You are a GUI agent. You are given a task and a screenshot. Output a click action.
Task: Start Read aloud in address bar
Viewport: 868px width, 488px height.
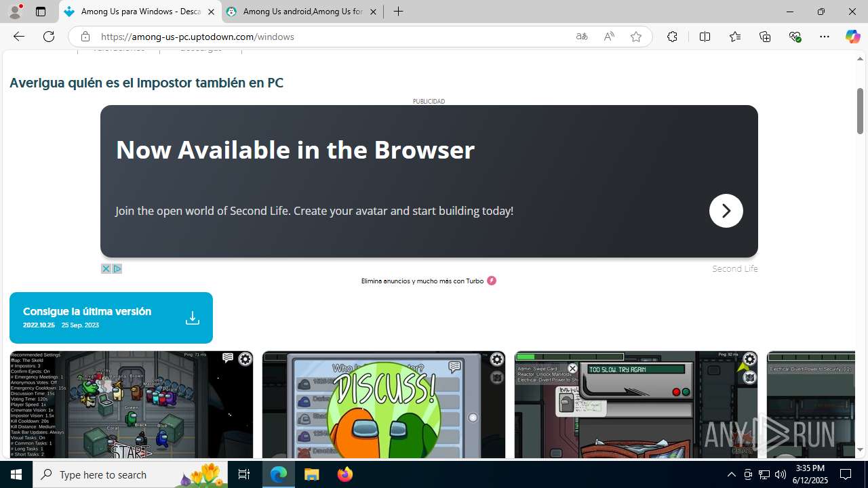[609, 37]
